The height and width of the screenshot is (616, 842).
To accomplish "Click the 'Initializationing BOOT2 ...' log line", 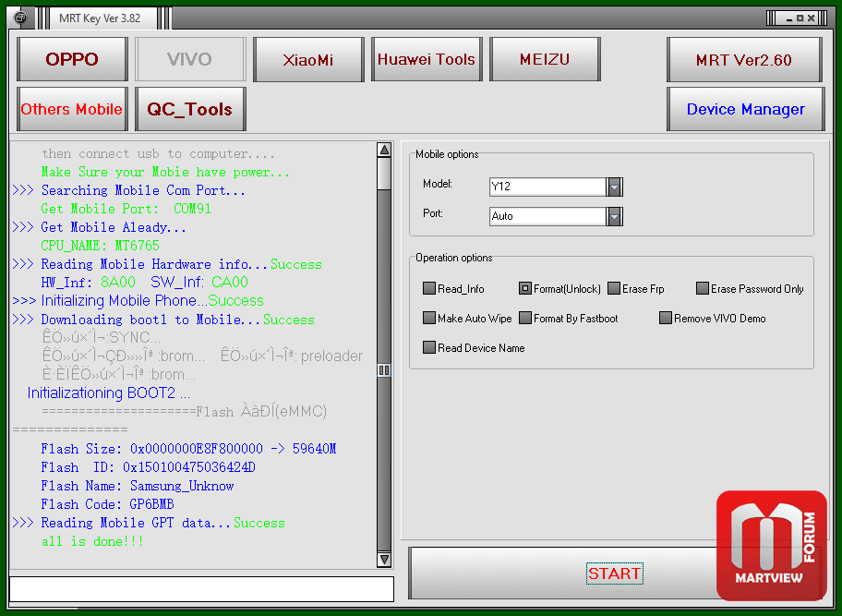I will click(108, 393).
